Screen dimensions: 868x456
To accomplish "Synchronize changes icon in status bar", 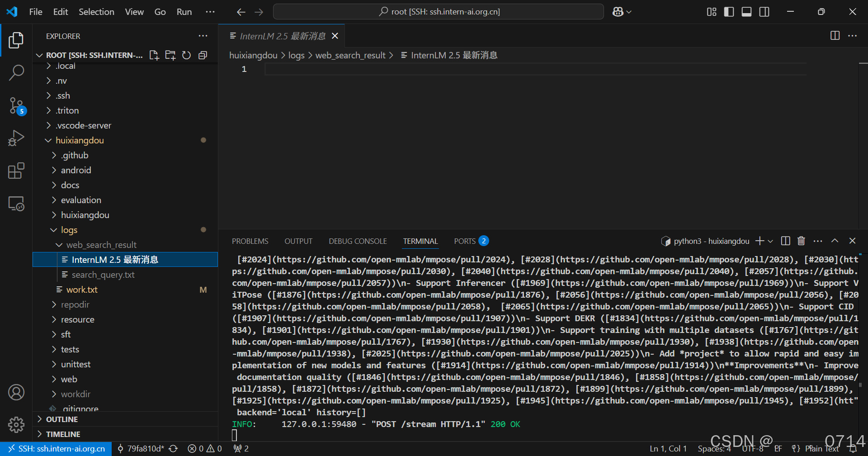I will tap(173, 449).
